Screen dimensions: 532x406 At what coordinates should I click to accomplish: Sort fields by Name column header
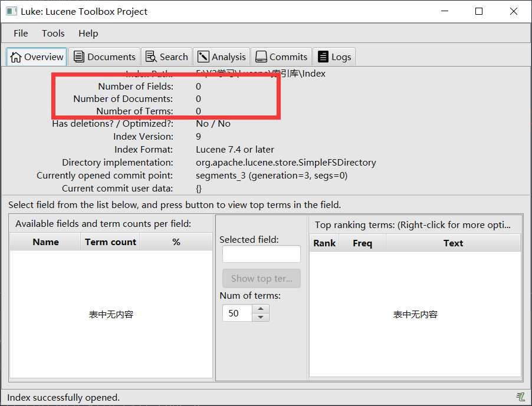coord(45,242)
